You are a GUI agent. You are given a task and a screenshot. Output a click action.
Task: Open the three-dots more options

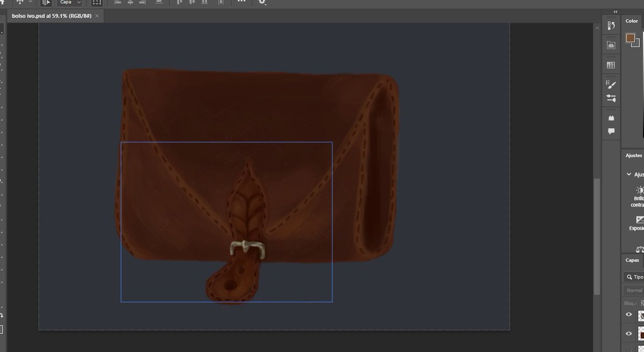coord(241,2)
